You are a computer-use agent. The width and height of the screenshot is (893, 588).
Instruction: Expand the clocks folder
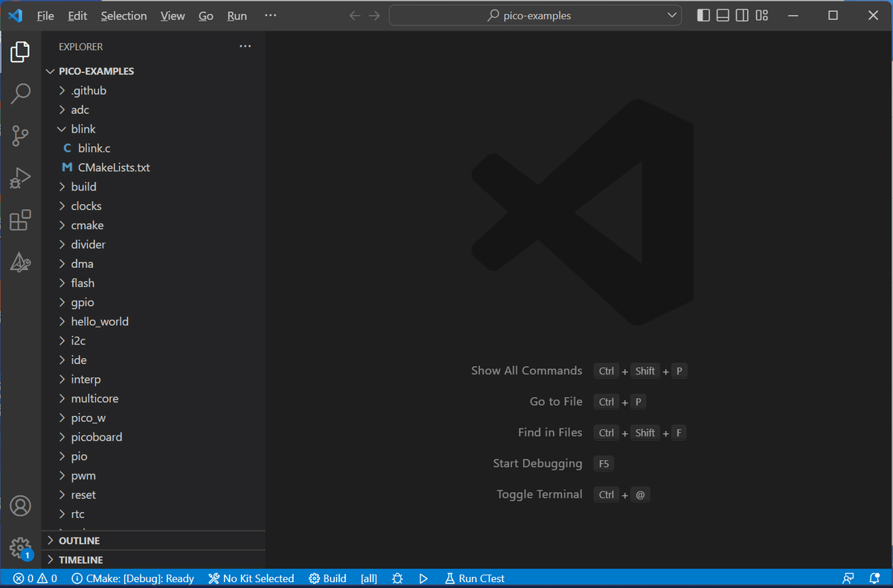153,206
